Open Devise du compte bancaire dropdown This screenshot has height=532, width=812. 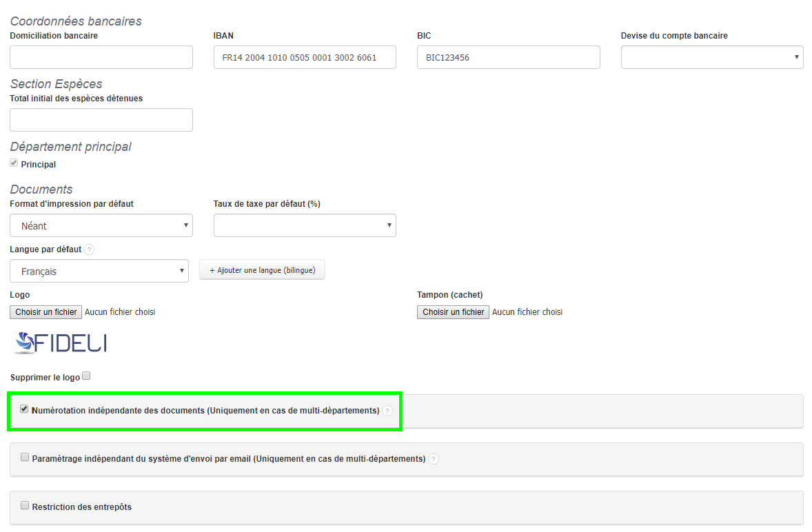pos(711,57)
